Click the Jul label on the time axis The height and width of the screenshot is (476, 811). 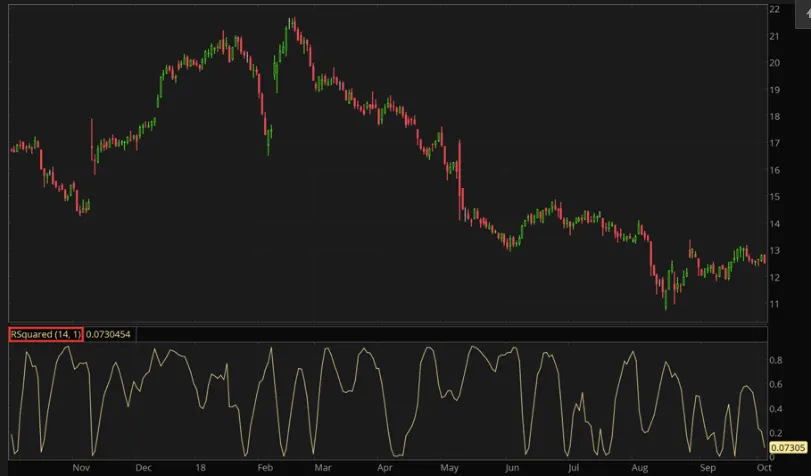click(x=573, y=468)
